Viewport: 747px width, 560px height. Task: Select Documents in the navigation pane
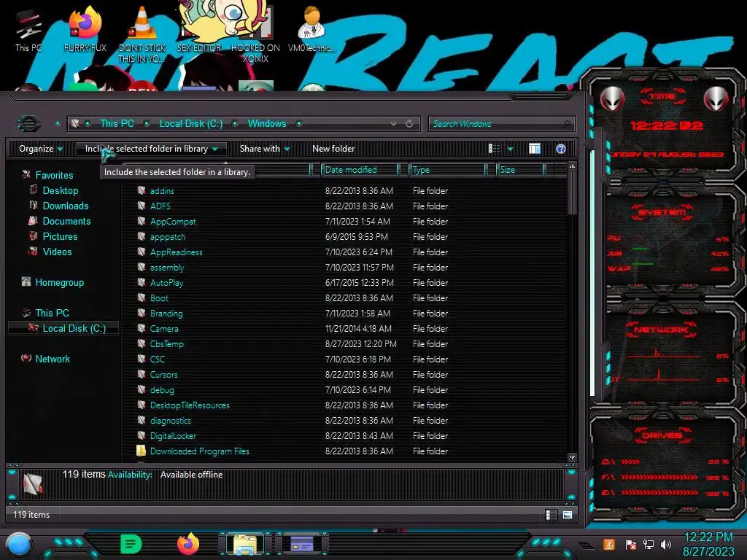[66, 221]
